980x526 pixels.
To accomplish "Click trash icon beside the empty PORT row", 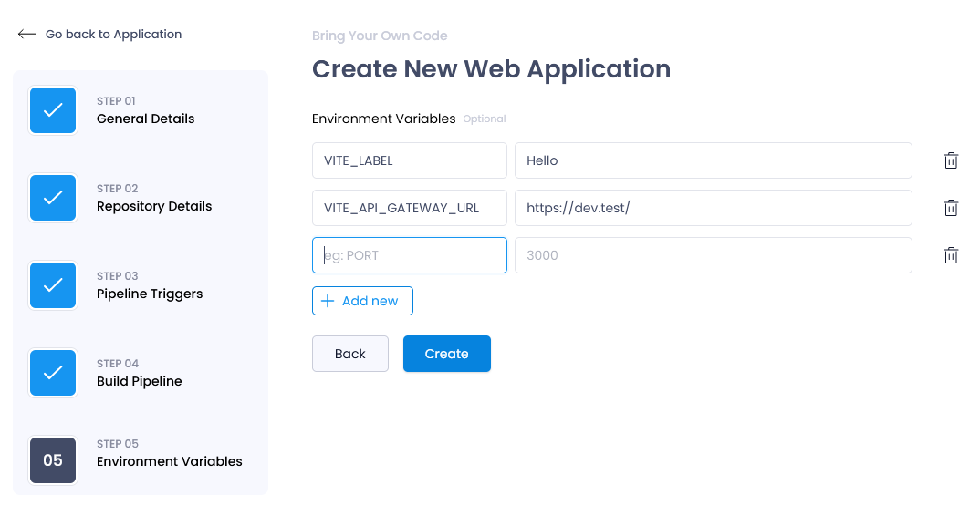I will pos(951,255).
